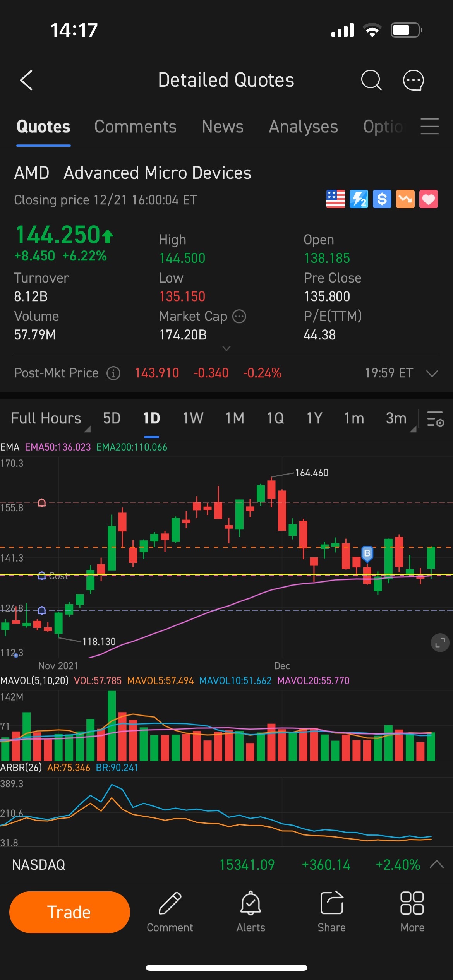Tap the Volume value 57.79M
This screenshot has height=980, width=453.
[x=35, y=335]
